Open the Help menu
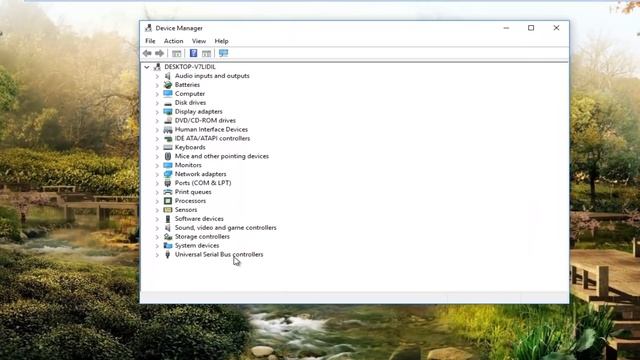Viewport: 640px width, 360px height. pos(221,41)
